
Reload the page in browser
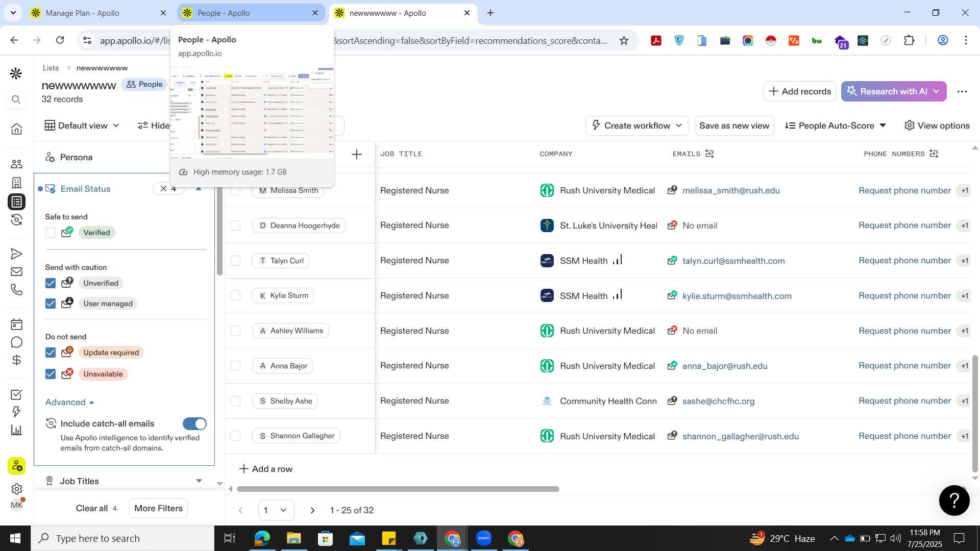tap(60, 40)
